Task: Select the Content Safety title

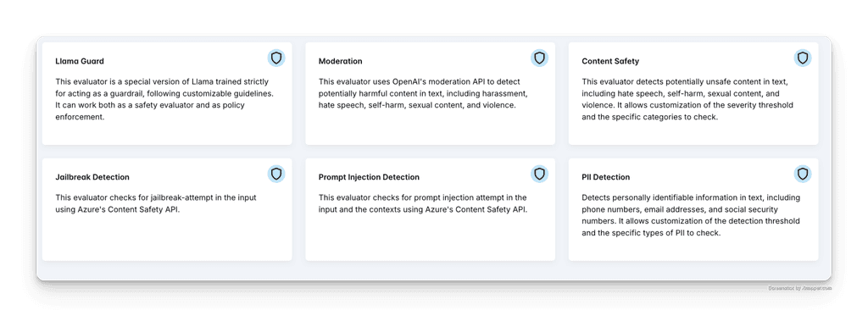Action: point(610,61)
